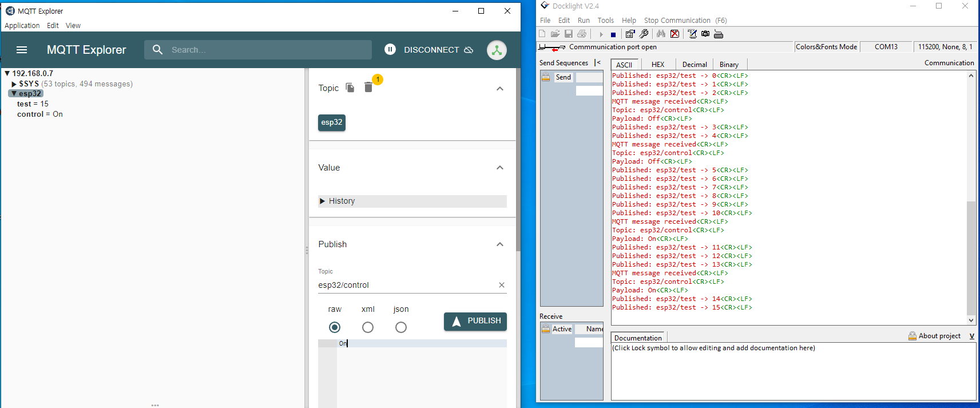The image size is (980, 408).
Task: Click the green MQTT Explorer avatar icon
Action: [497, 50]
